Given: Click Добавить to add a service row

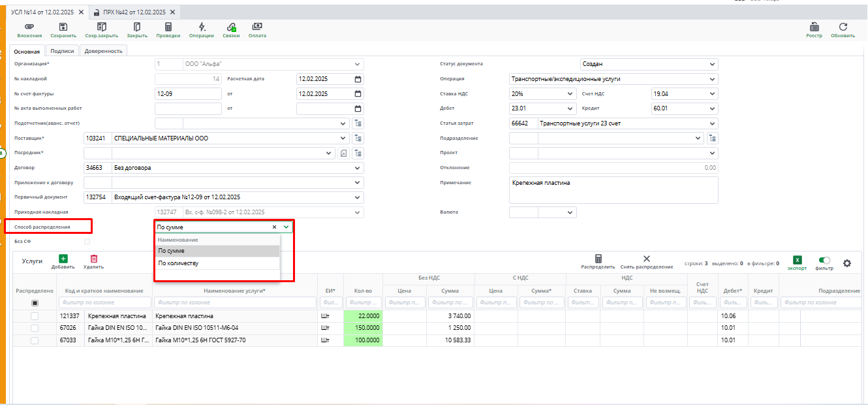Looking at the screenshot, I should click(x=63, y=260).
